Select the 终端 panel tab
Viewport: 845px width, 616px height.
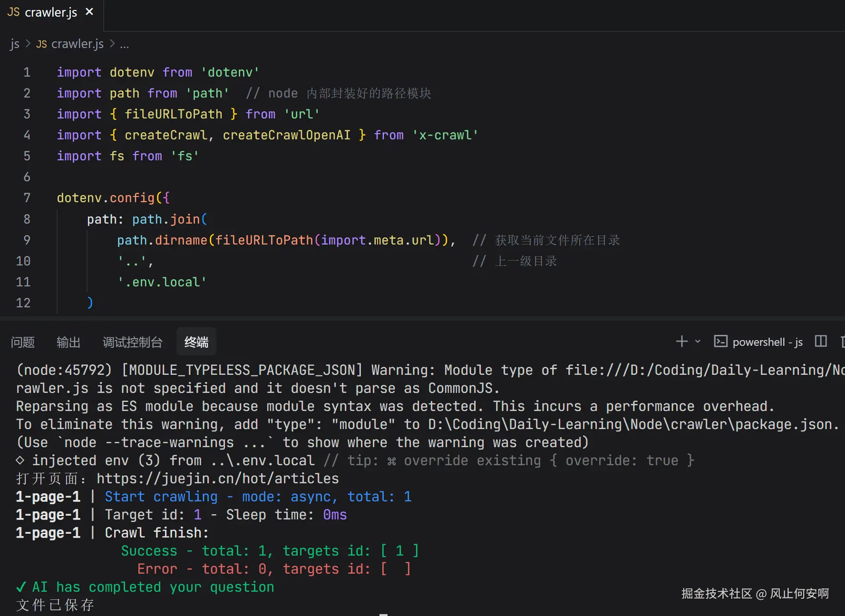[x=196, y=342]
